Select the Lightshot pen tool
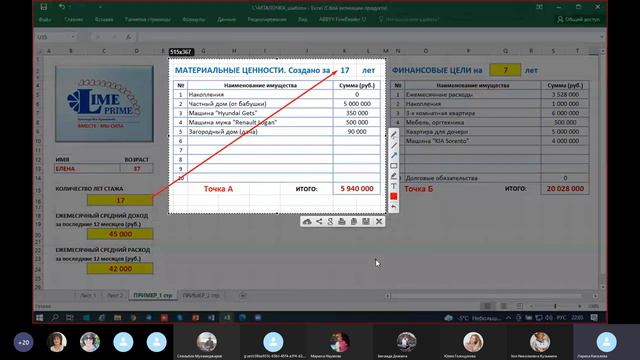The image size is (640, 360). pos(393,135)
